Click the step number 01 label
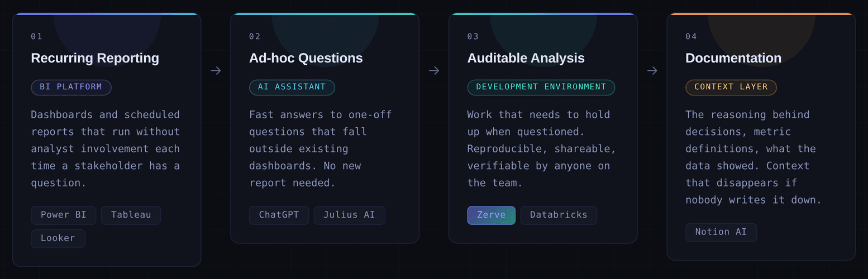This screenshot has height=279, width=868. 36,37
